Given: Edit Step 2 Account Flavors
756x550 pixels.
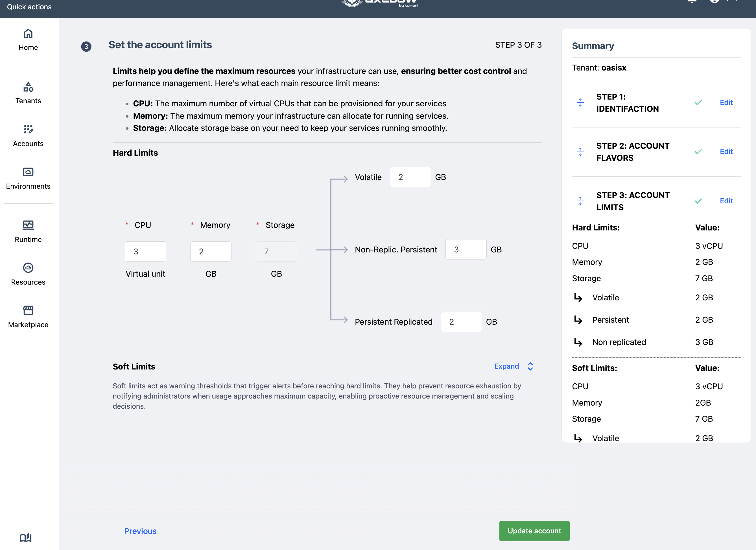Looking at the screenshot, I should (726, 152).
